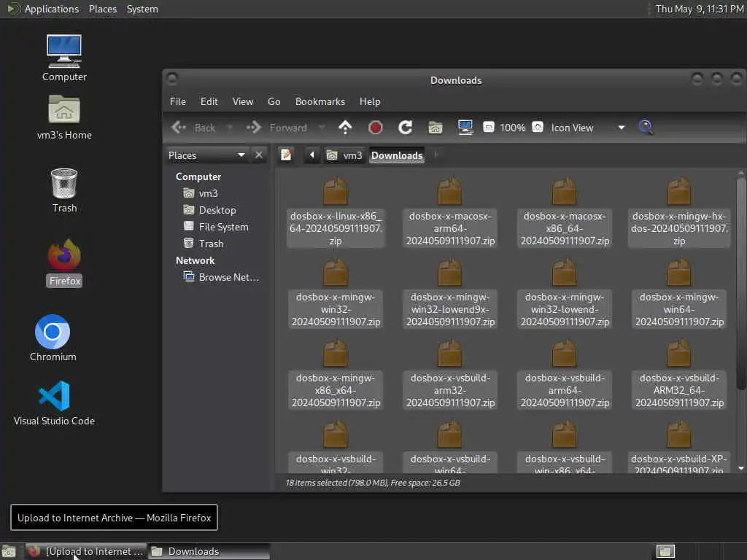The width and height of the screenshot is (747, 560).
Task: Select the dosbox-x-mingw-hx-dos zip file
Action: click(679, 212)
